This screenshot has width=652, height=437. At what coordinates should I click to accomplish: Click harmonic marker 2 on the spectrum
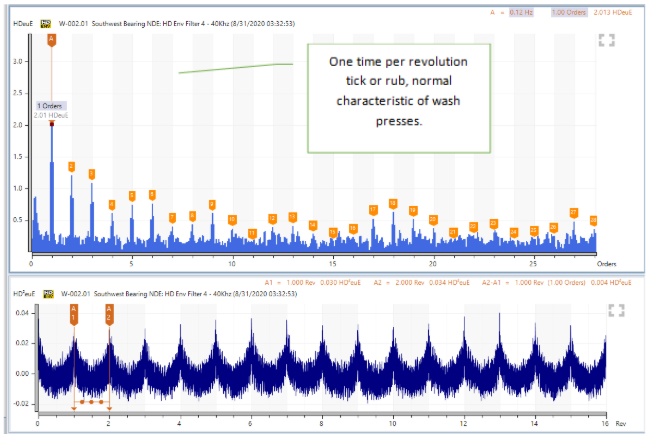pos(71,166)
